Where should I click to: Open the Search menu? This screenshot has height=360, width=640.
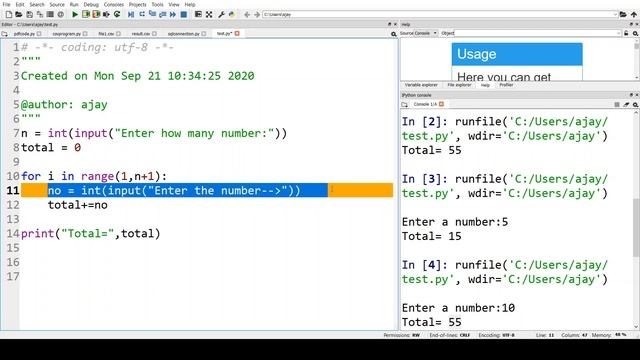[x=37, y=4]
